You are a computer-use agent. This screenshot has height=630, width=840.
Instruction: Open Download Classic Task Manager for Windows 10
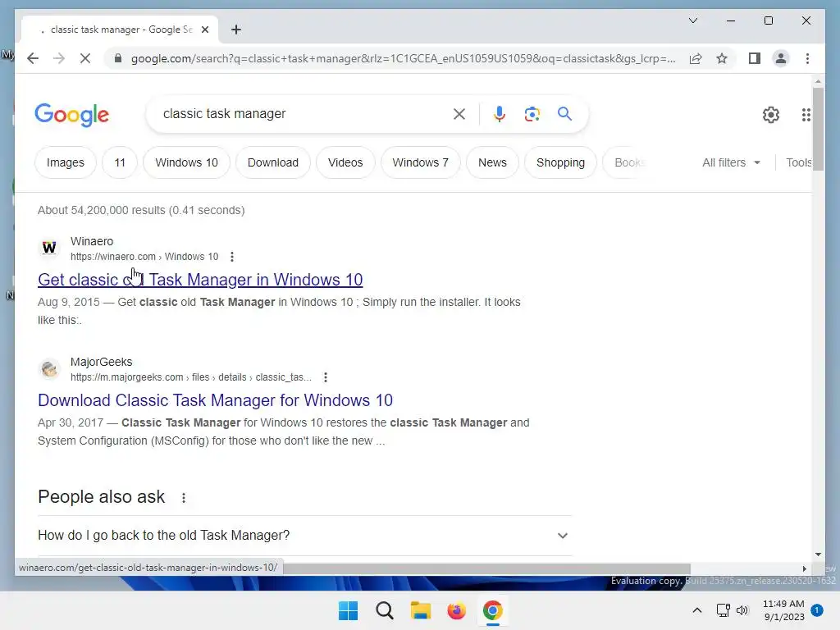pyautogui.click(x=216, y=400)
